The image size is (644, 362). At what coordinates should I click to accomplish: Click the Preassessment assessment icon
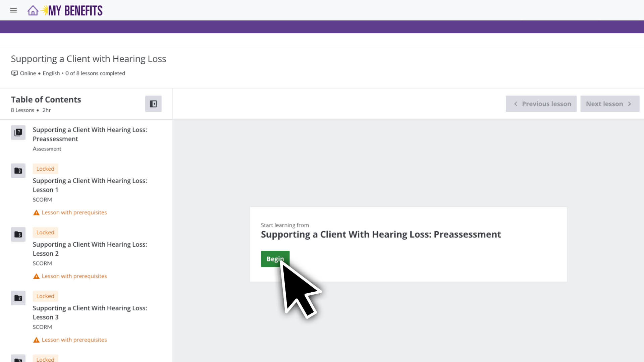[x=18, y=132]
